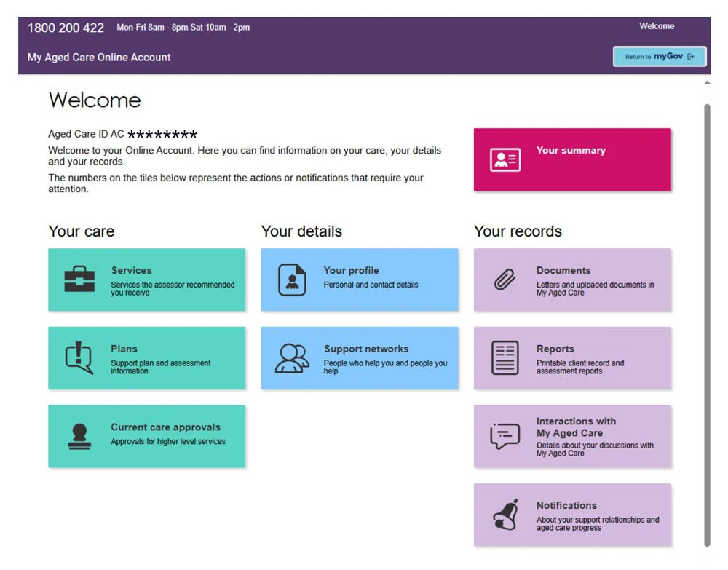Click My Aged Care Online Account title

pos(99,57)
